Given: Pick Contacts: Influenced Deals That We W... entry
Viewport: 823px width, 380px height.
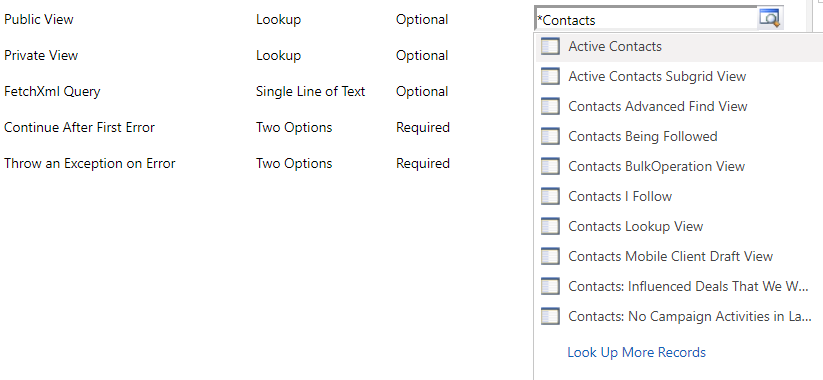Looking at the screenshot, I should pyautogui.click(x=679, y=286).
